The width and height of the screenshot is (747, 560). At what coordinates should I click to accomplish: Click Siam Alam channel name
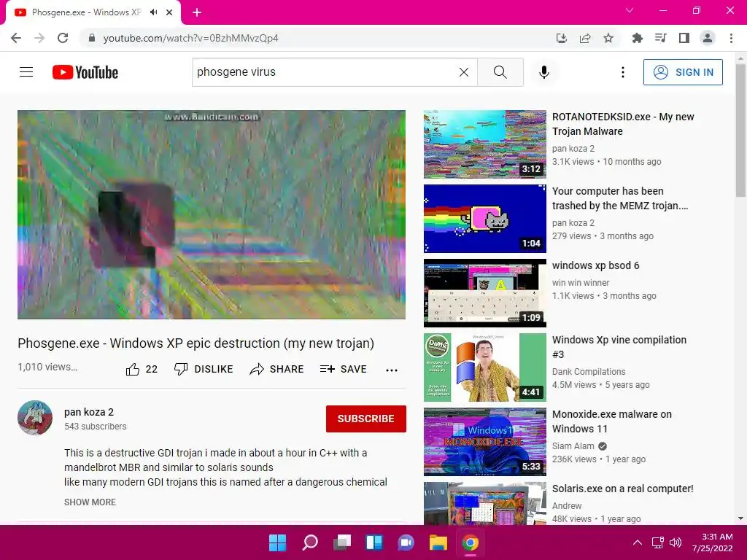pos(573,446)
